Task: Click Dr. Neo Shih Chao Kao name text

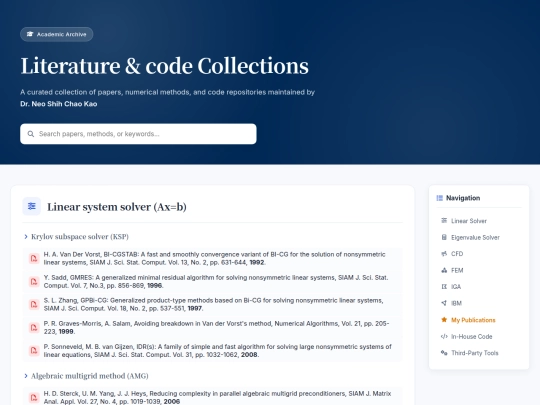Action: [x=59, y=104]
